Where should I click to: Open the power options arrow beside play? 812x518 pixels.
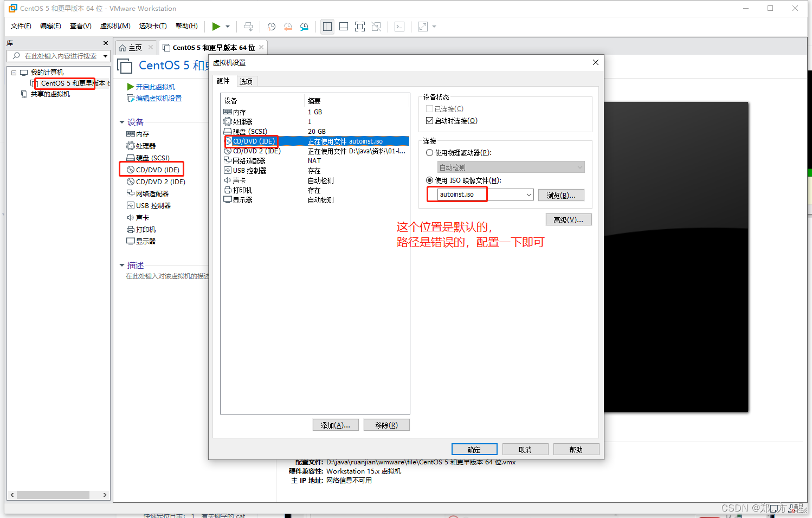click(x=228, y=26)
